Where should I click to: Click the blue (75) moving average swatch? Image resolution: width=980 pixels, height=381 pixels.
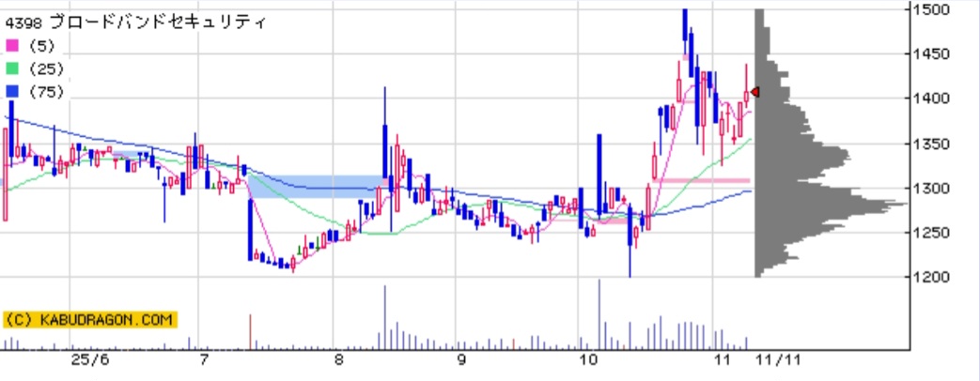point(12,92)
